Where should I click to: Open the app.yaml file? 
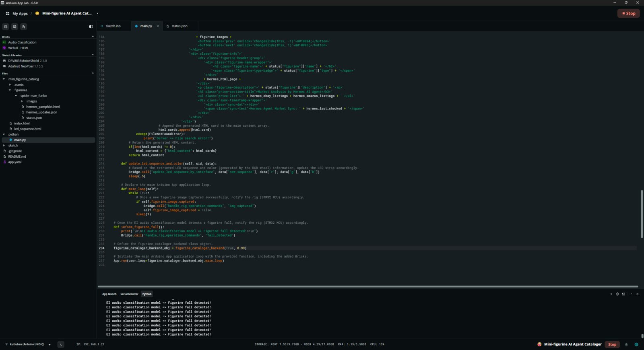click(15, 162)
